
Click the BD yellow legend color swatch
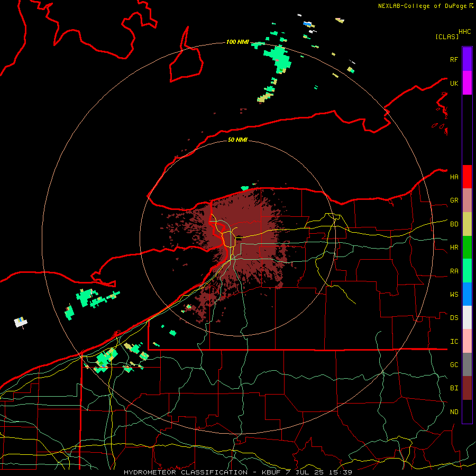coord(467,224)
